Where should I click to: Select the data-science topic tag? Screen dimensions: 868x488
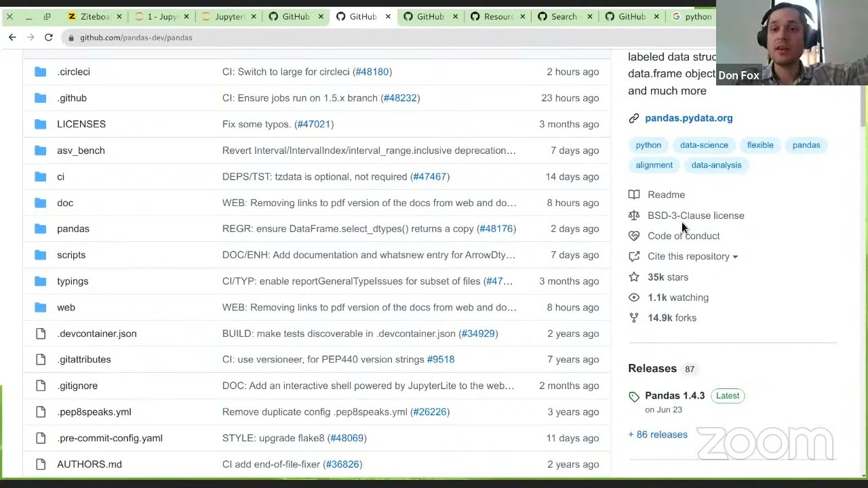point(704,145)
